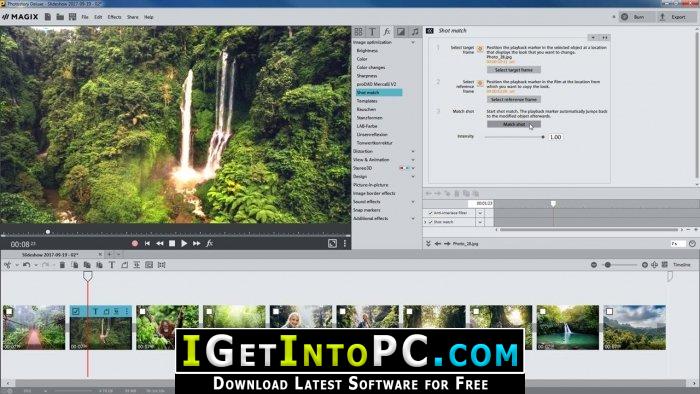
Task: Click the title (T) tool in timeline toolbar
Action: pyautogui.click(x=112, y=265)
